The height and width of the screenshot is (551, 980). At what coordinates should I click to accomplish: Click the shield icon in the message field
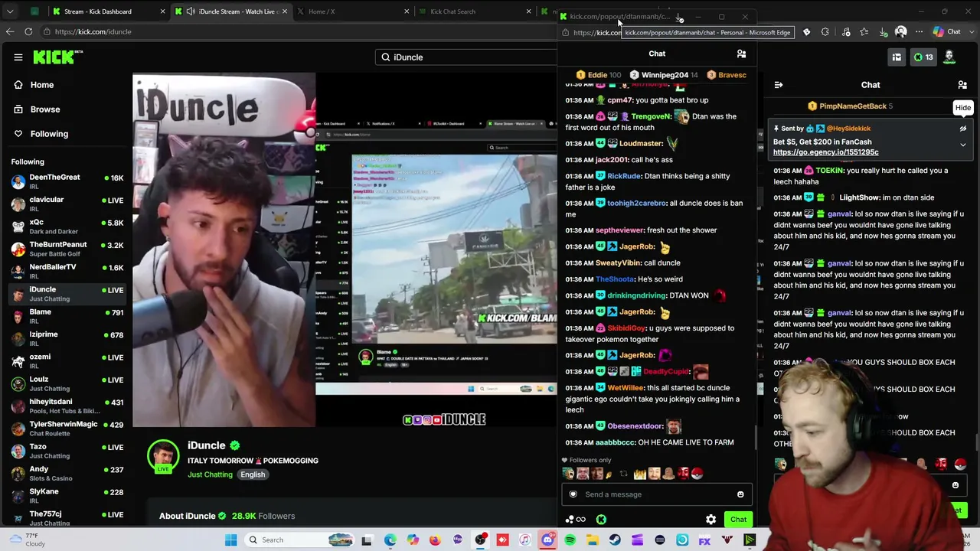[573, 494]
